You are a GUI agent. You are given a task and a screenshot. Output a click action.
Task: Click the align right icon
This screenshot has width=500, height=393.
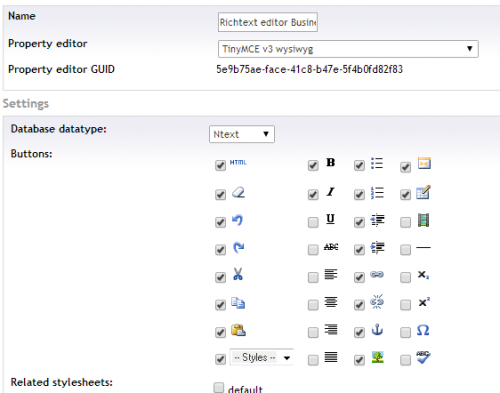coord(331,330)
